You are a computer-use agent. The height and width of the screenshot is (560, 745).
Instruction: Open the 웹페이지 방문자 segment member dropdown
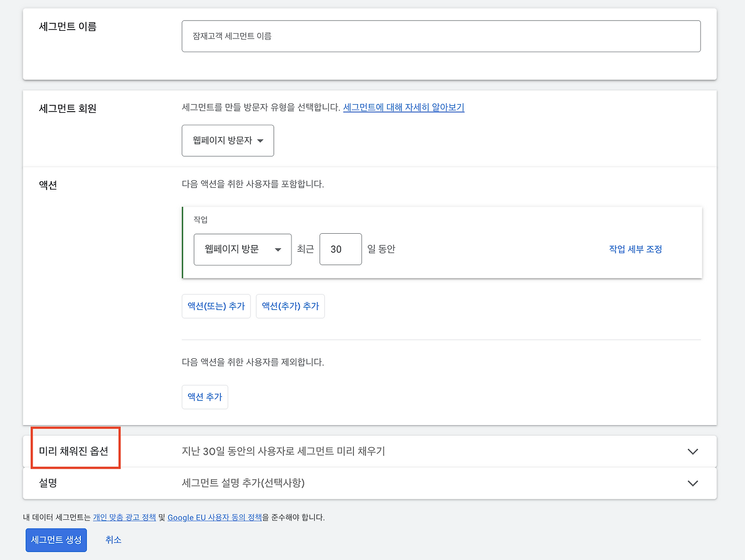228,140
